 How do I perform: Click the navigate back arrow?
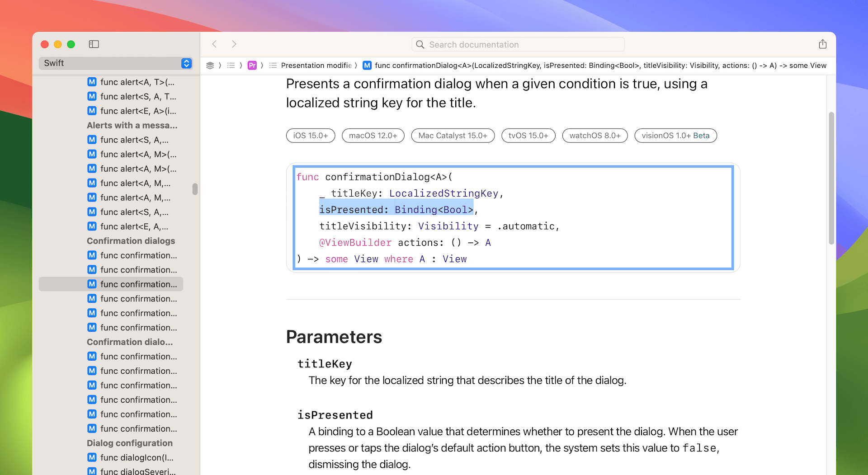coord(215,44)
